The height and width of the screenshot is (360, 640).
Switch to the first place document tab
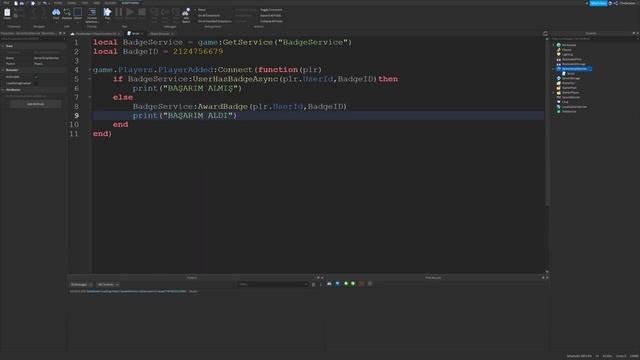click(x=96, y=33)
